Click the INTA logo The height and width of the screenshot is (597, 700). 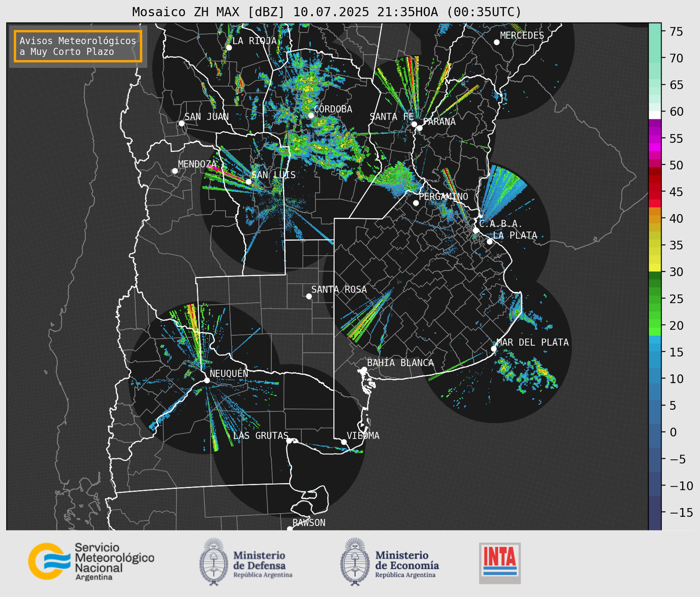click(500, 563)
